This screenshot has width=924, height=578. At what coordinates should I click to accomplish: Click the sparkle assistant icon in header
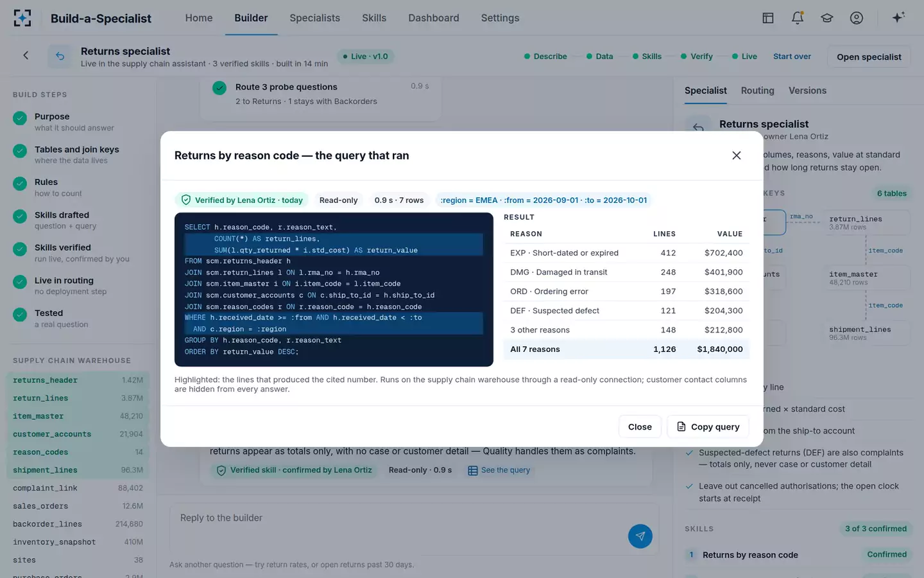(x=898, y=18)
